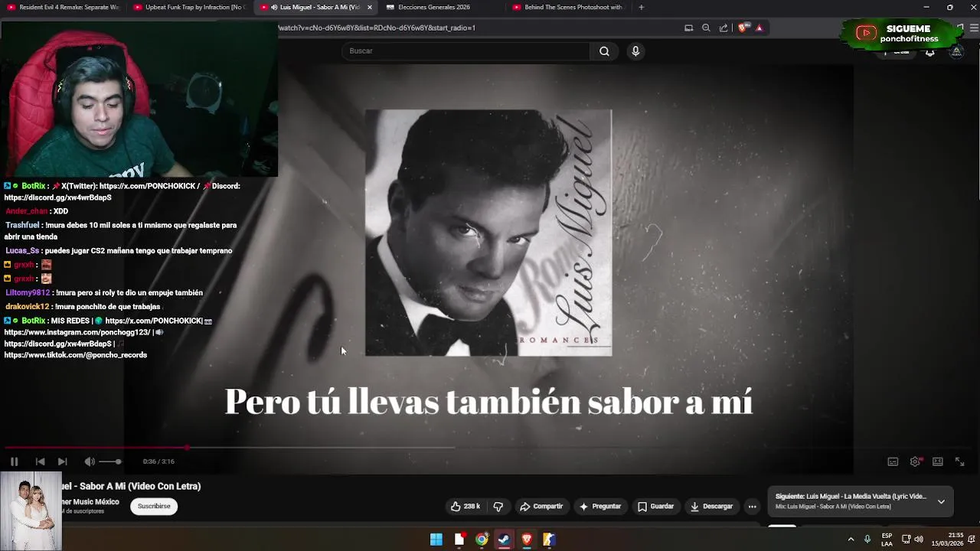Subscribe using the Suscribirse button
Screen dimensions: 980x551
154,506
